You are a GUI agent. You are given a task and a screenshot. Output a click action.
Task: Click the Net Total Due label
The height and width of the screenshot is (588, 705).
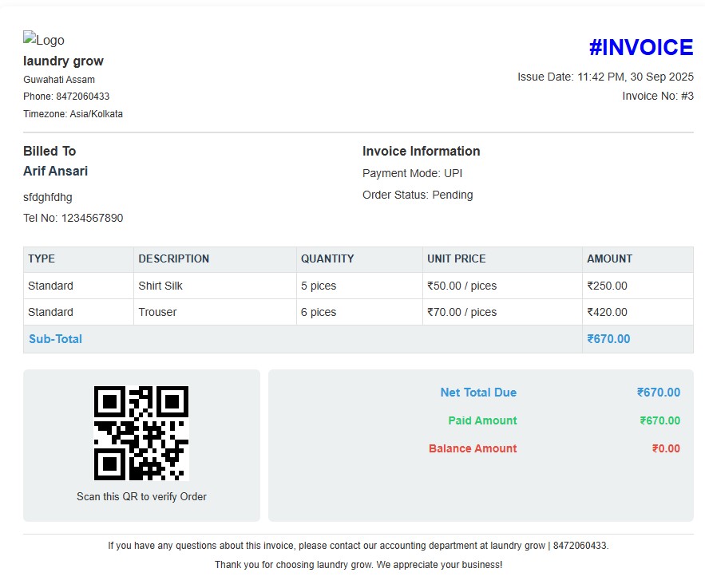(x=478, y=393)
